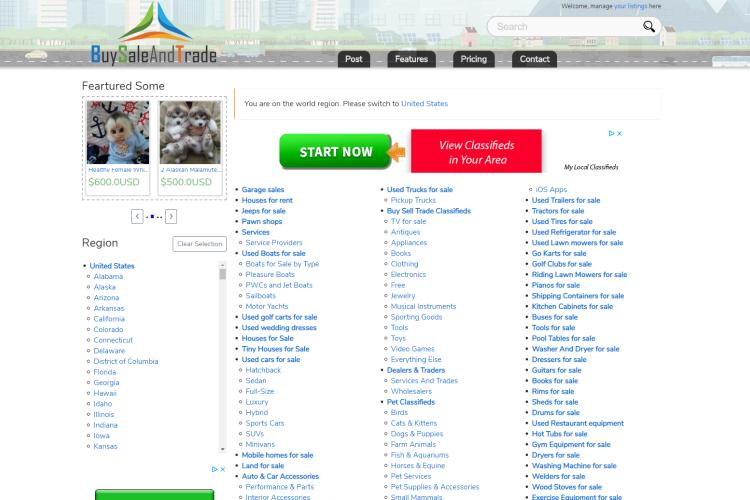
Task: Open the Contact menu item
Action: 534,59
